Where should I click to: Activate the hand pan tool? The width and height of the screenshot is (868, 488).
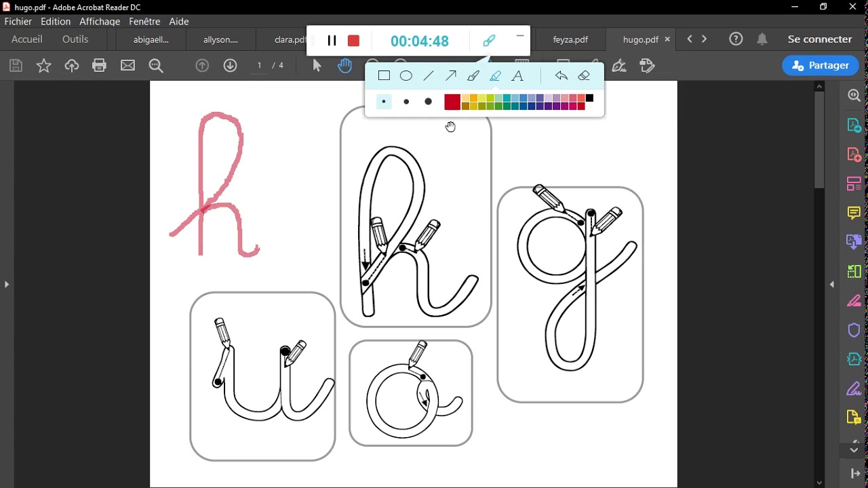pyautogui.click(x=345, y=66)
